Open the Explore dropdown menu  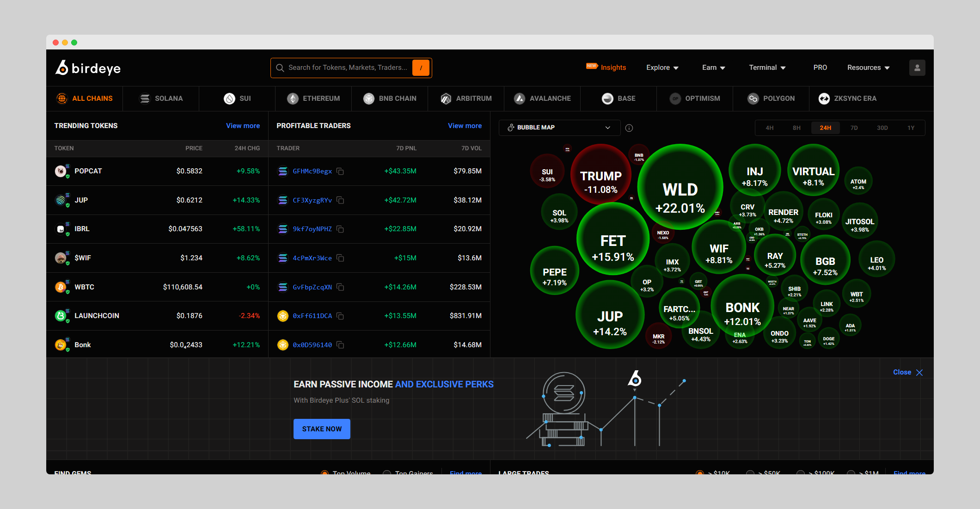click(662, 67)
